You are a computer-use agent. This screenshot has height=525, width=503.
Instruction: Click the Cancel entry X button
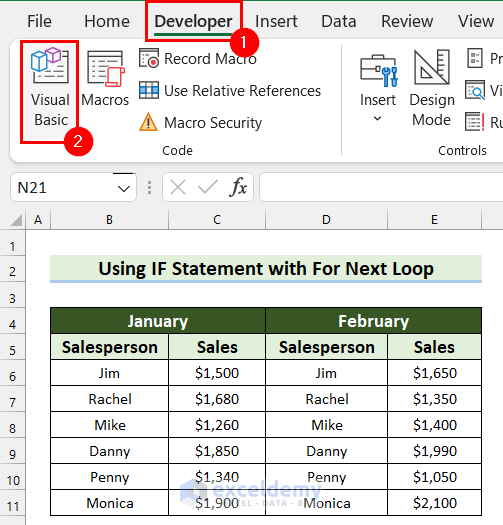pyautogui.click(x=178, y=187)
